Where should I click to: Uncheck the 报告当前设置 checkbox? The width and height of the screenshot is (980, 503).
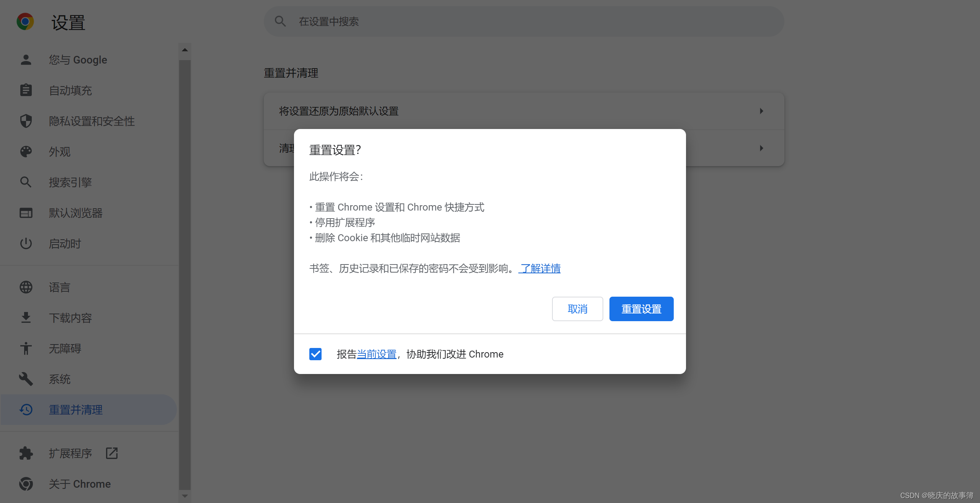tap(315, 354)
